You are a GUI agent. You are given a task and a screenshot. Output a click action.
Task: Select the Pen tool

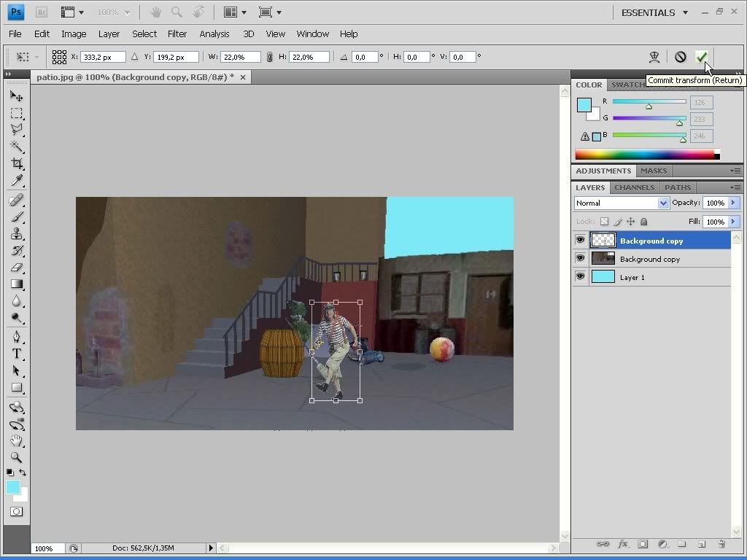(x=16, y=337)
